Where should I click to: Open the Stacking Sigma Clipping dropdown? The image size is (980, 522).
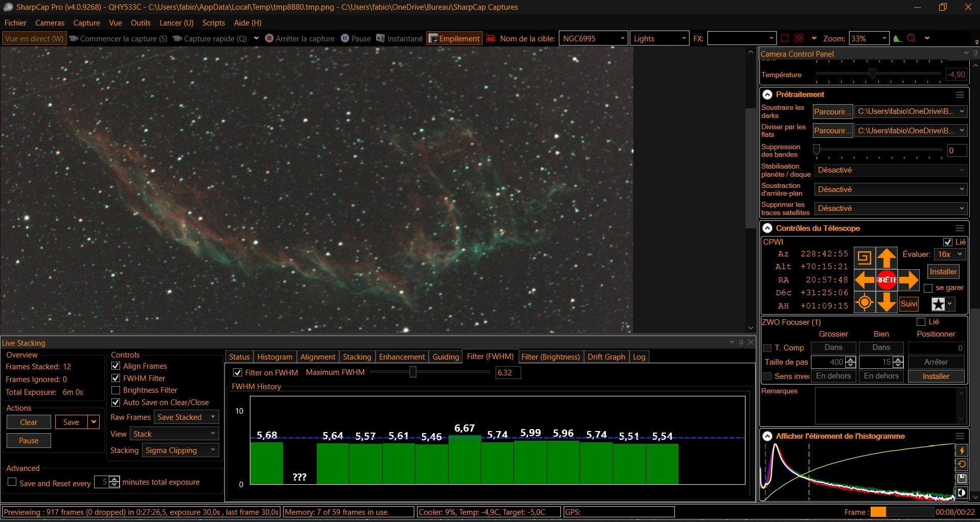click(x=180, y=450)
